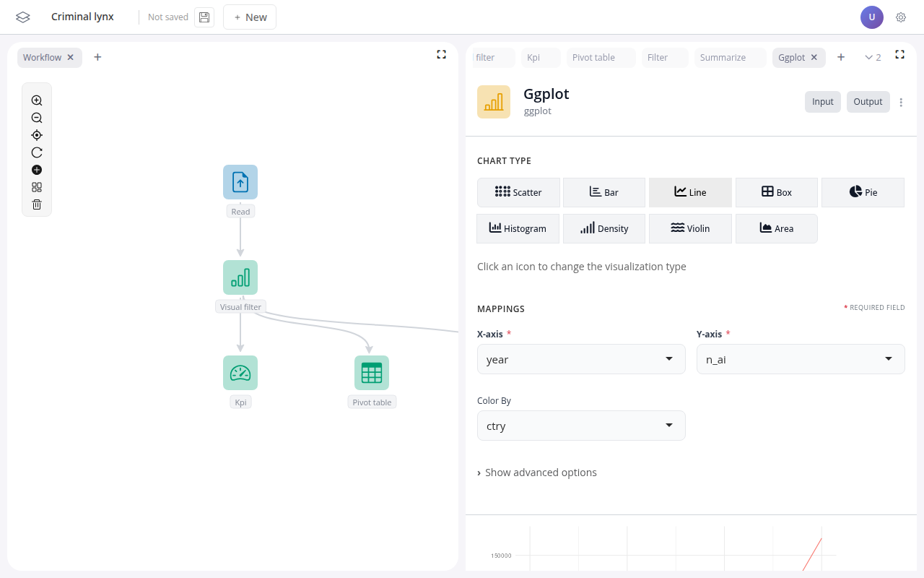Image resolution: width=924 pixels, height=578 pixels.
Task: Create a new workflow with the New button
Action: tap(249, 17)
